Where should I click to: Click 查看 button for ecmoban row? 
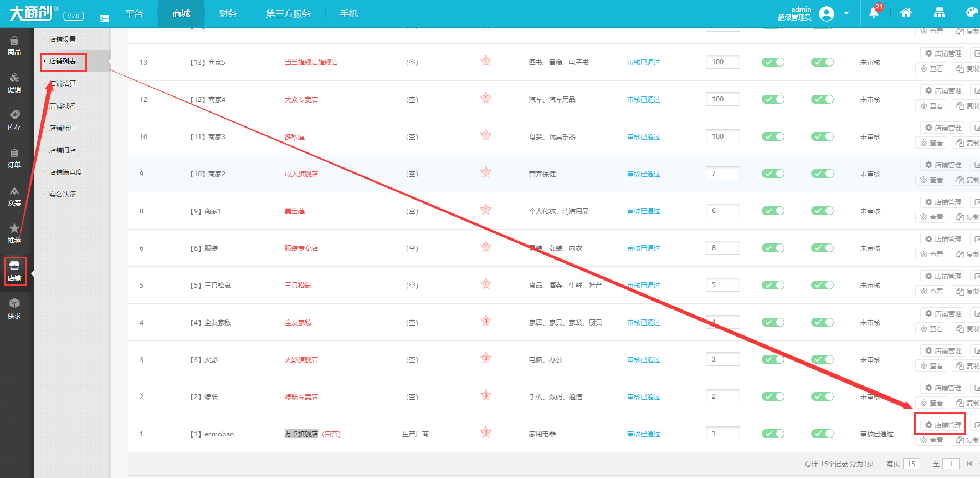[931, 440]
